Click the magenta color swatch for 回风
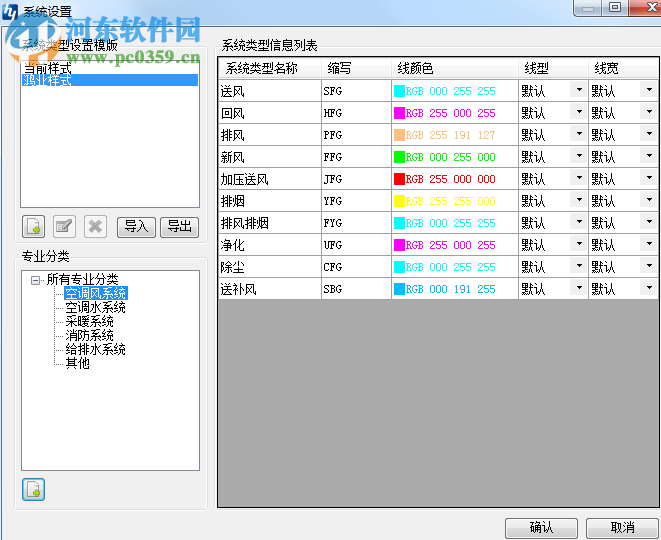The width and height of the screenshot is (661, 540). (399, 113)
